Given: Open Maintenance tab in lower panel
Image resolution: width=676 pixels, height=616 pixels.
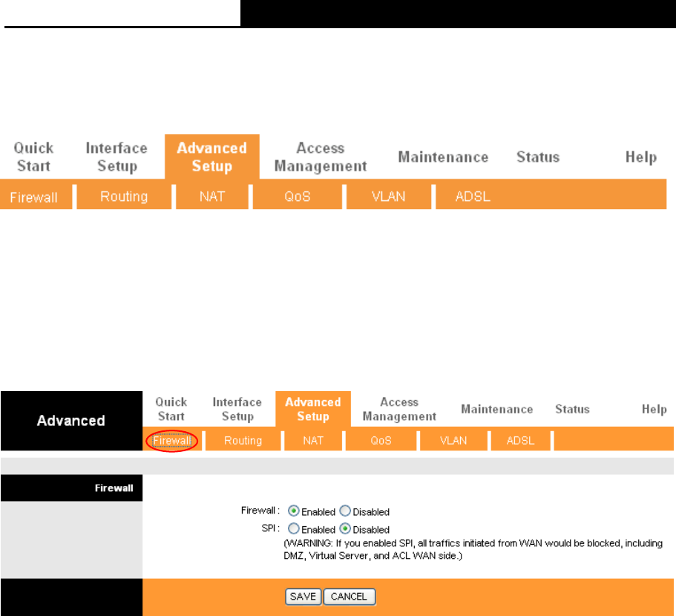Looking at the screenshot, I should coord(497,409).
